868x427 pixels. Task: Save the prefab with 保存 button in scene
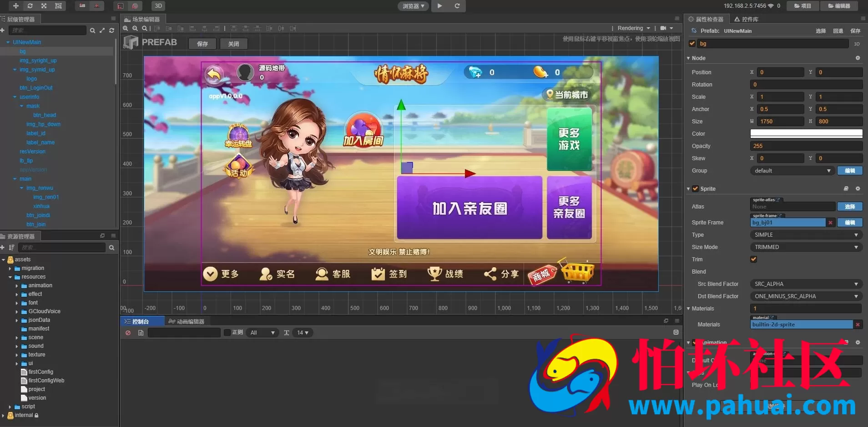(202, 44)
